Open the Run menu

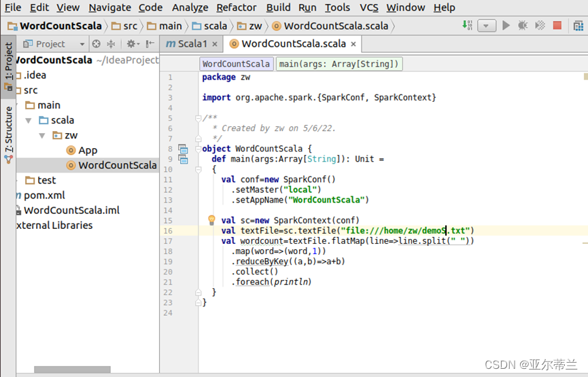(307, 7)
